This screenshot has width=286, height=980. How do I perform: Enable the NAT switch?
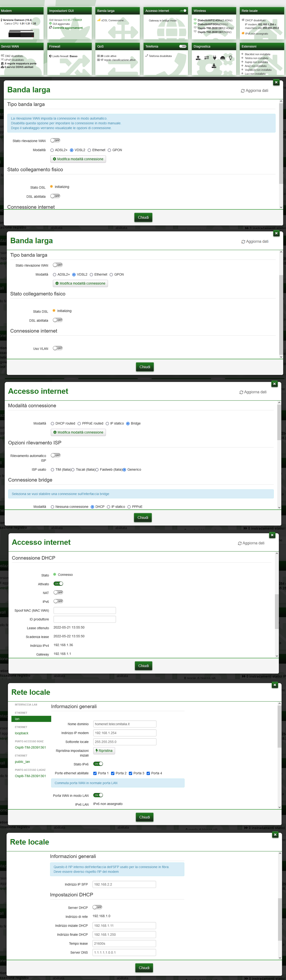coord(58,592)
